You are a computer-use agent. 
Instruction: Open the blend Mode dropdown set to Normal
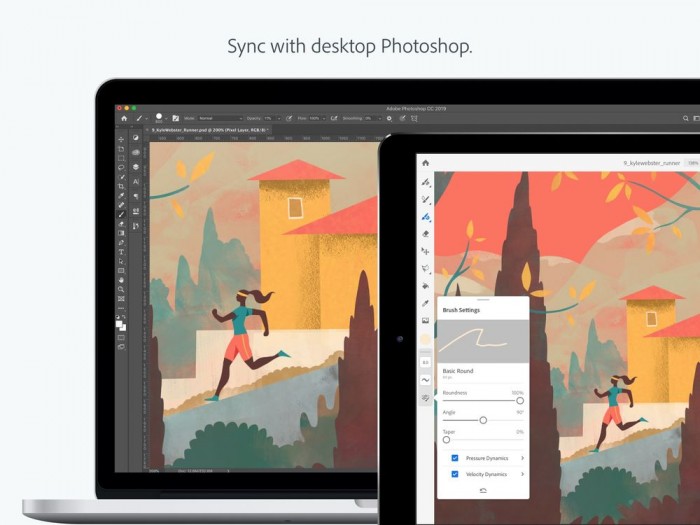220,118
